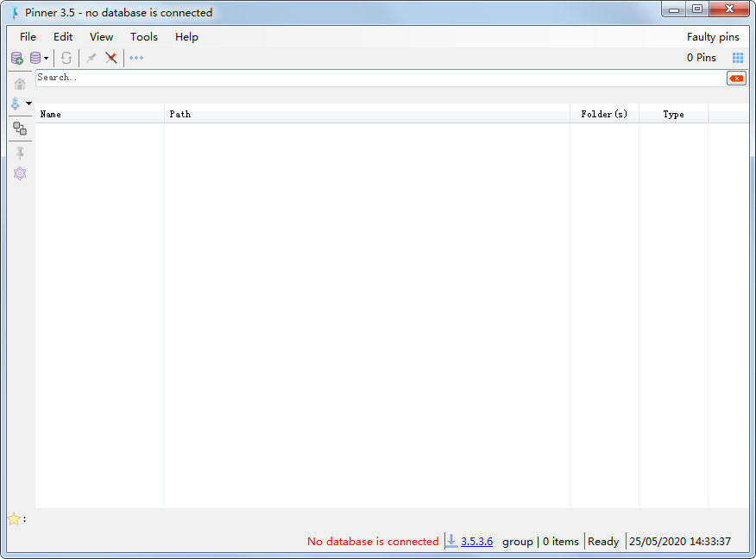Screen dimensions: 756x559
Task: Click the yellow star favorites icon
Action: (14, 519)
